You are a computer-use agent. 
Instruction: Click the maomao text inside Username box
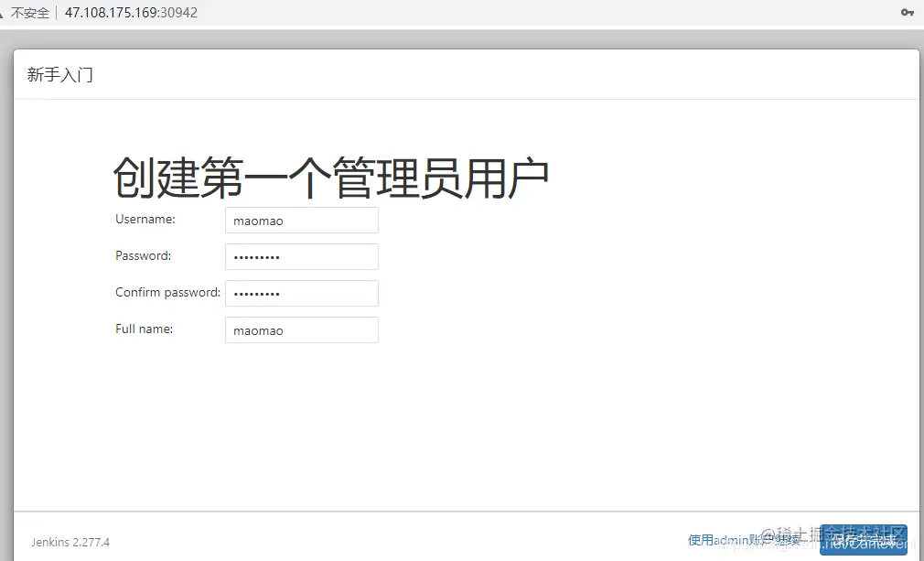[x=261, y=221]
